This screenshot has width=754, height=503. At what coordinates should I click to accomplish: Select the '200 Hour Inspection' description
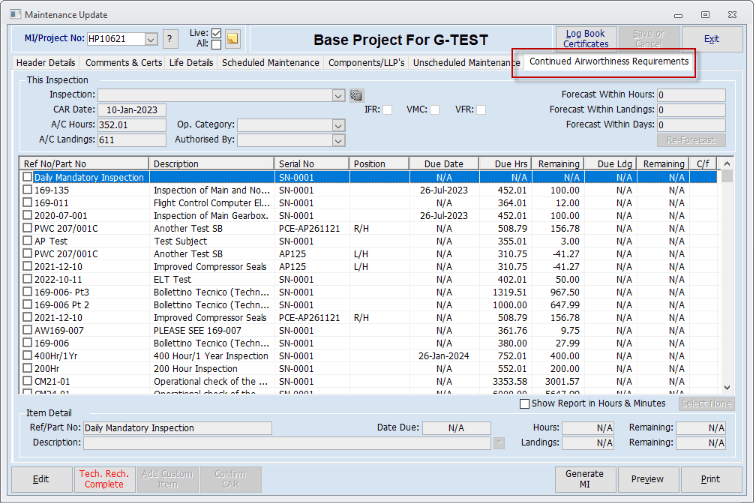212,369
